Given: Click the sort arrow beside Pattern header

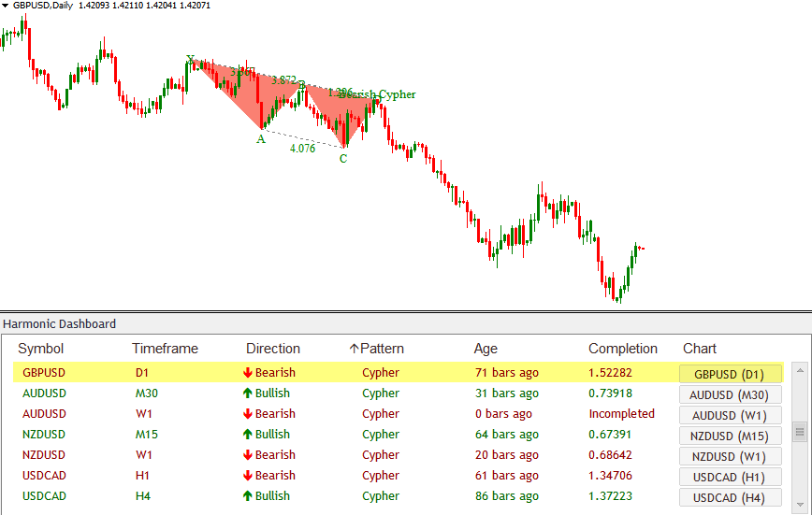Looking at the screenshot, I should (x=354, y=349).
